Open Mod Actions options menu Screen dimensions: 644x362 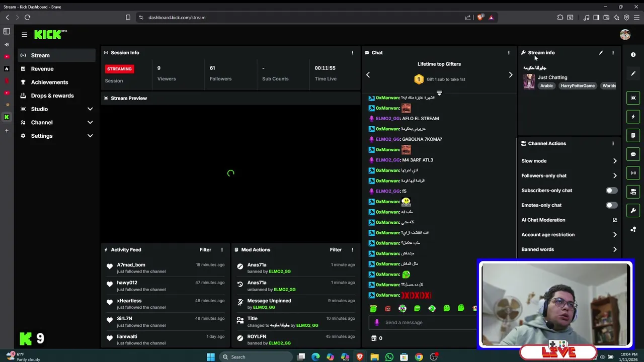click(352, 249)
